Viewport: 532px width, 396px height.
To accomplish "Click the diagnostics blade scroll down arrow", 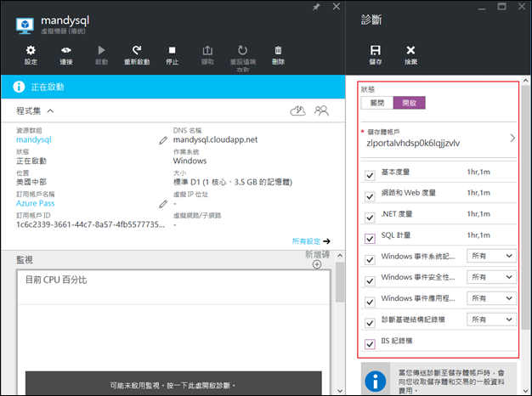I will [525, 391].
